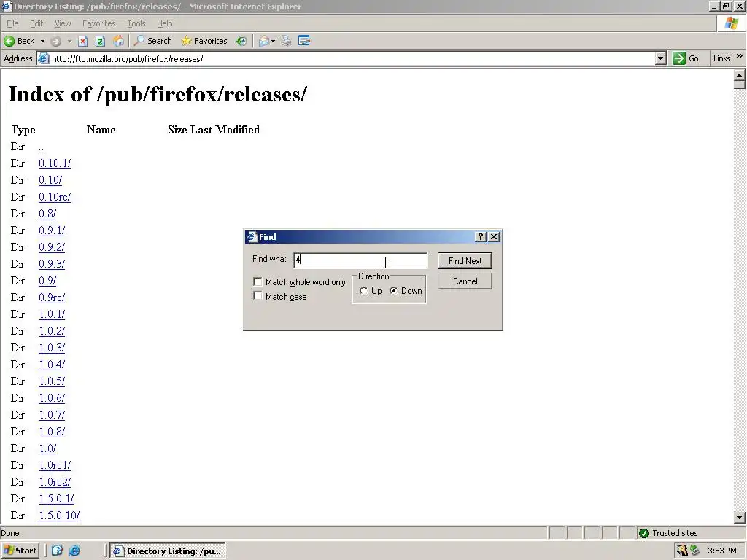The width and height of the screenshot is (747, 560).
Task: Click the IE icon in title bar
Action: pyautogui.click(x=7, y=6)
